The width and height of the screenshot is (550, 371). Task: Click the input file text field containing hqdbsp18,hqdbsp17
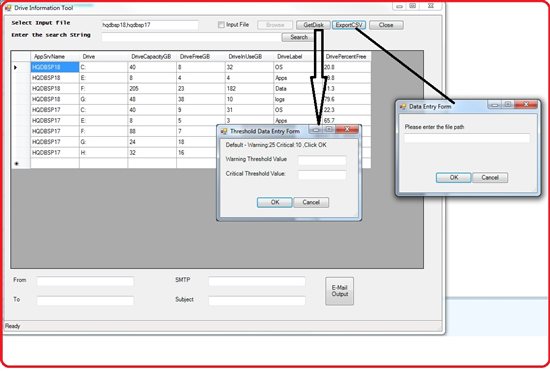(x=150, y=25)
